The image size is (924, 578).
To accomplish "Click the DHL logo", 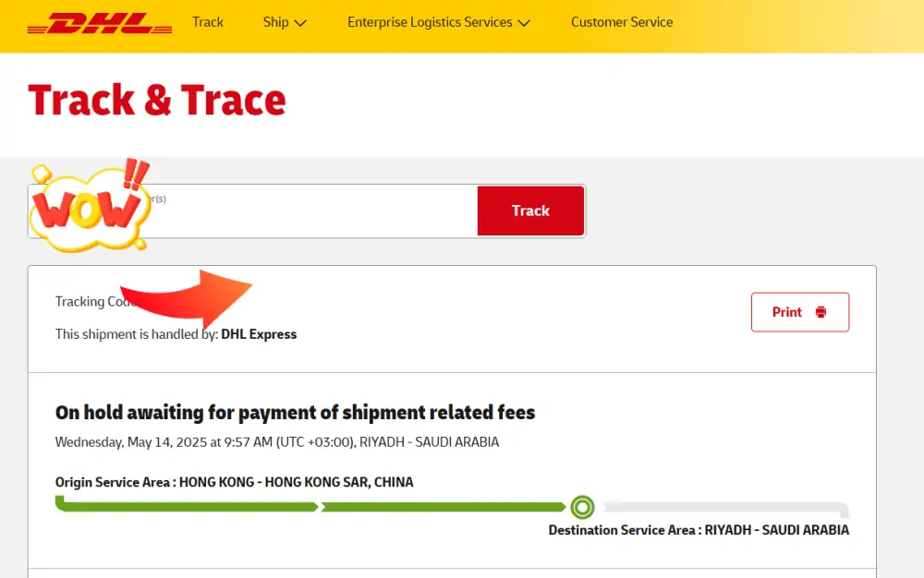I will coord(100,23).
